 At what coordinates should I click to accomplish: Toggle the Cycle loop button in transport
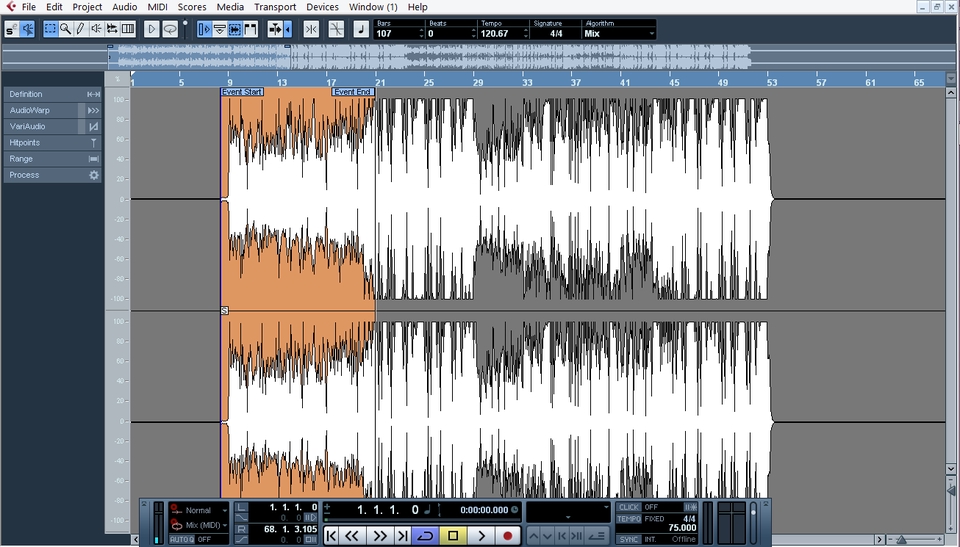click(424, 536)
